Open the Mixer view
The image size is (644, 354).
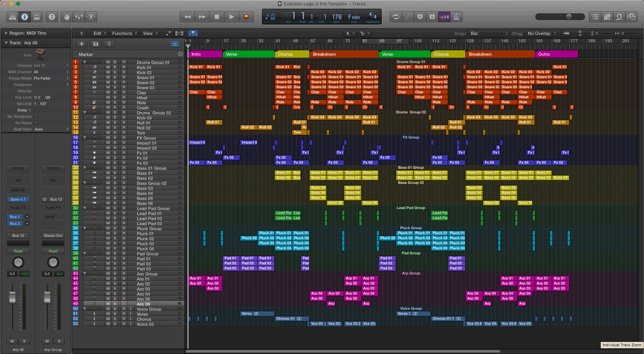[79, 17]
